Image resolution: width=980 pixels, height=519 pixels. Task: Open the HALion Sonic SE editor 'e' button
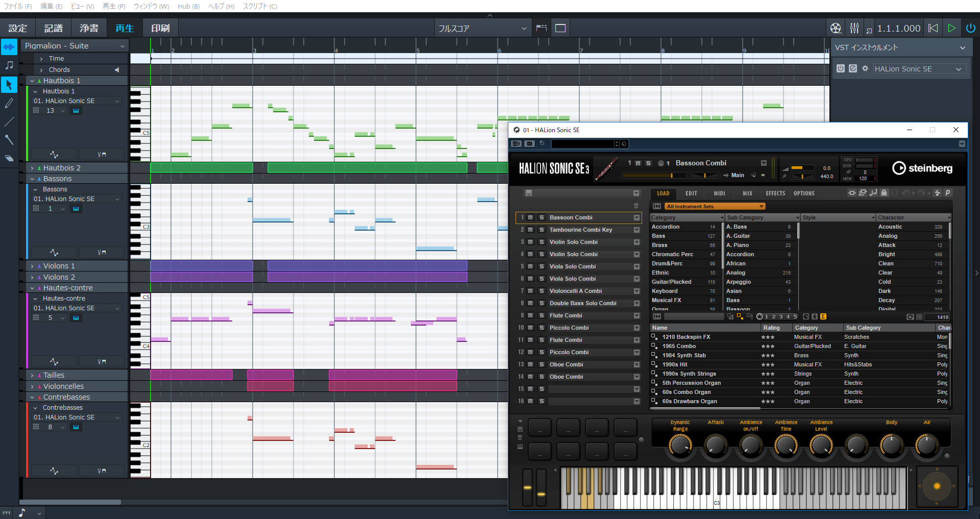tap(853, 68)
